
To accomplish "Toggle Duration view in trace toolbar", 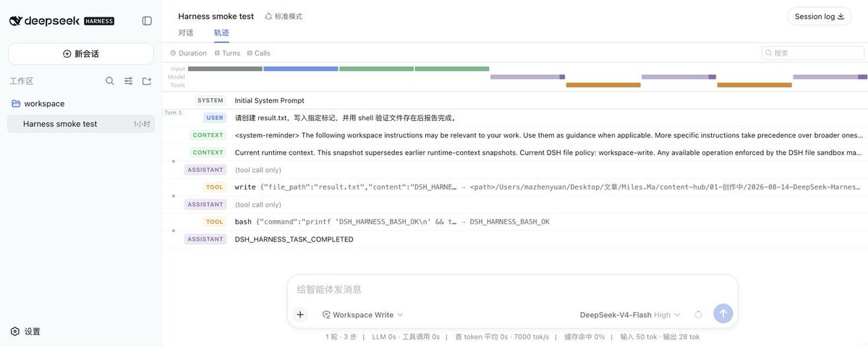I will pyautogui.click(x=188, y=53).
